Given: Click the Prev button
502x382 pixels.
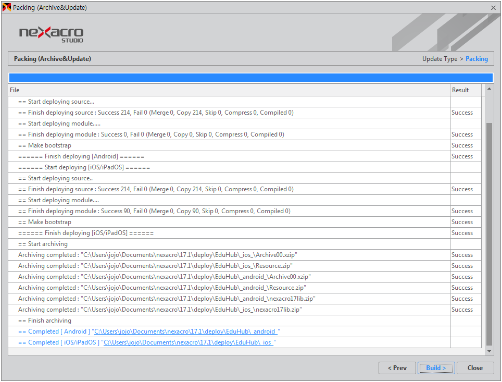Looking at the screenshot, I should click(397, 368).
